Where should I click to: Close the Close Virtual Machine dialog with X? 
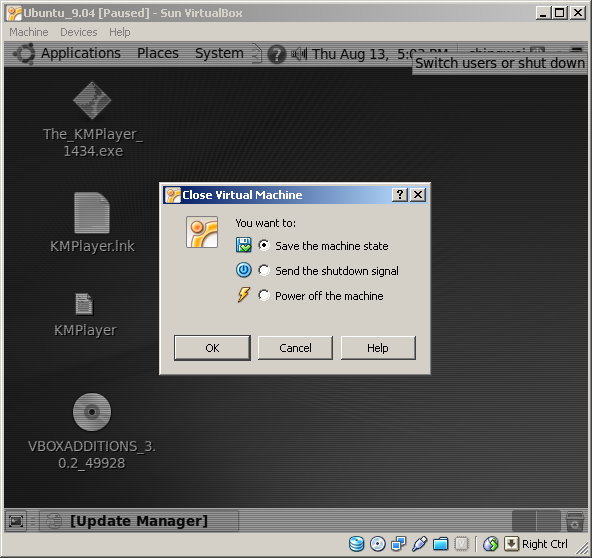coord(418,195)
